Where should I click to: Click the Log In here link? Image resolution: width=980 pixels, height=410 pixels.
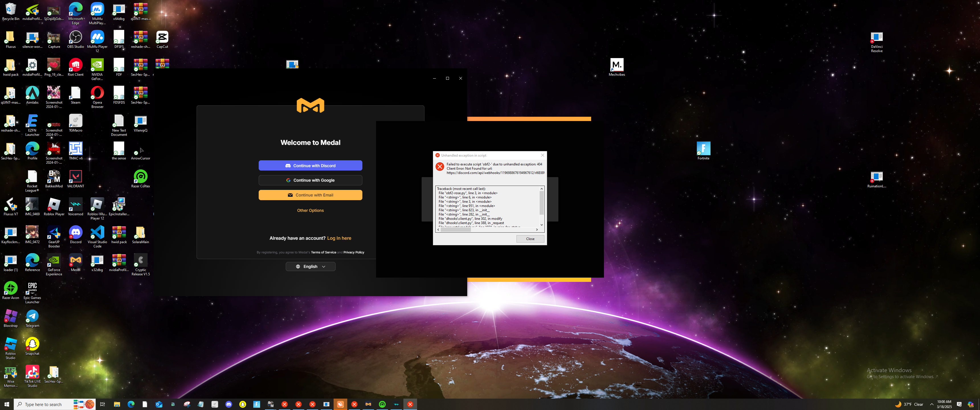(x=339, y=238)
